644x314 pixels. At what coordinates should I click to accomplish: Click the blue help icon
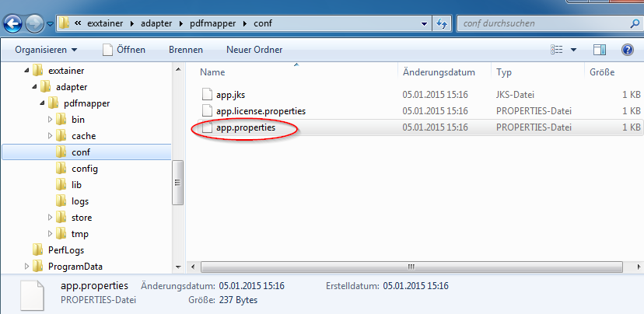(627, 50)
